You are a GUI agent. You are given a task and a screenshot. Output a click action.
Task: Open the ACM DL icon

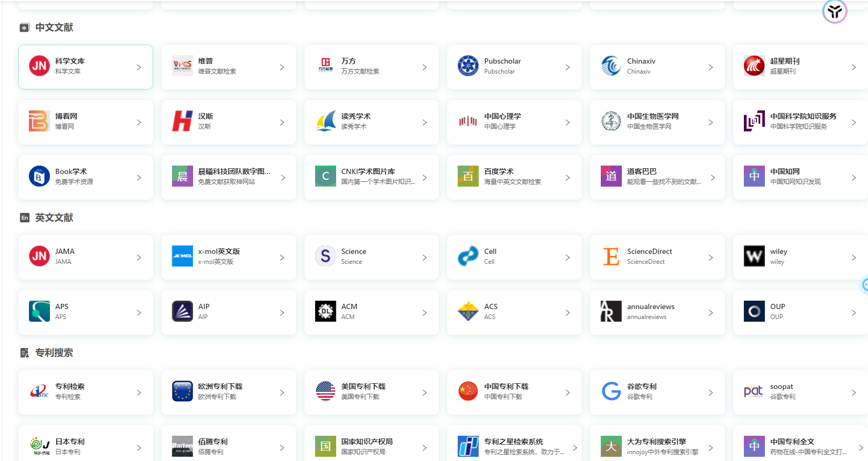[x=326, y=312]
